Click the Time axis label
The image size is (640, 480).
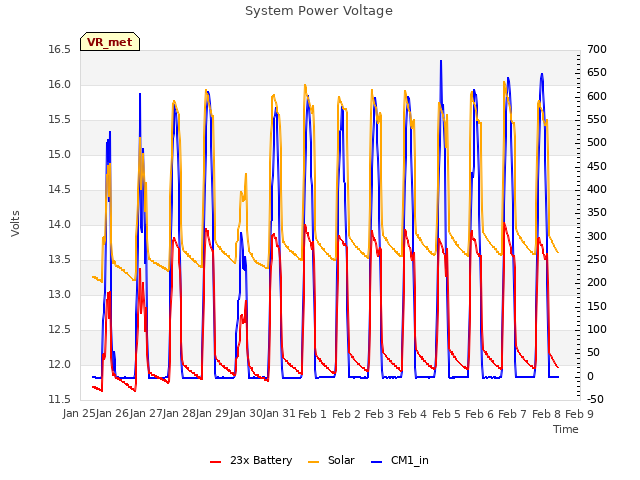click(x=566, y=429)
